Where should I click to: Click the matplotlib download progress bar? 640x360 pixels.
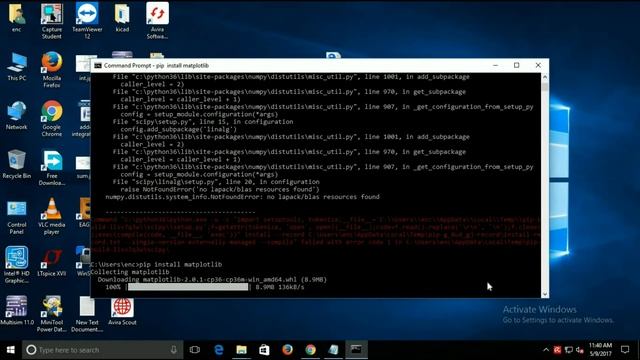[x=188, y=287]
